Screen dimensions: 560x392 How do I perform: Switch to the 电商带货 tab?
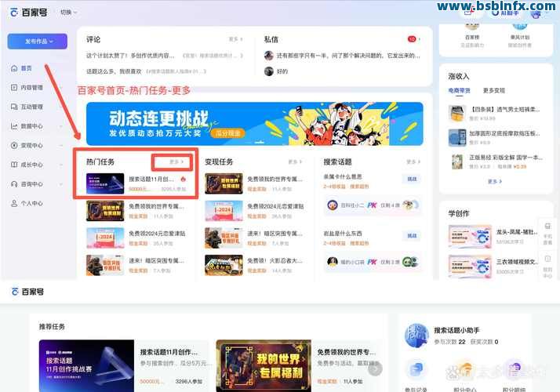point(460,91)
